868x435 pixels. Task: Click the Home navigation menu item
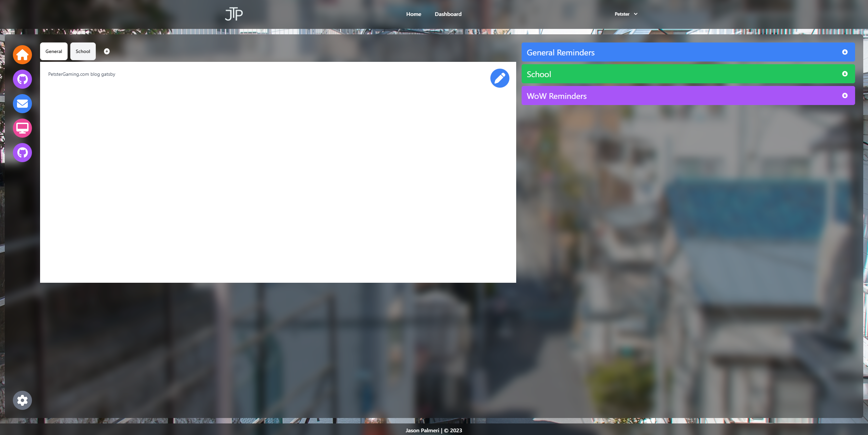pyautogui.click(x=413, y=13)
